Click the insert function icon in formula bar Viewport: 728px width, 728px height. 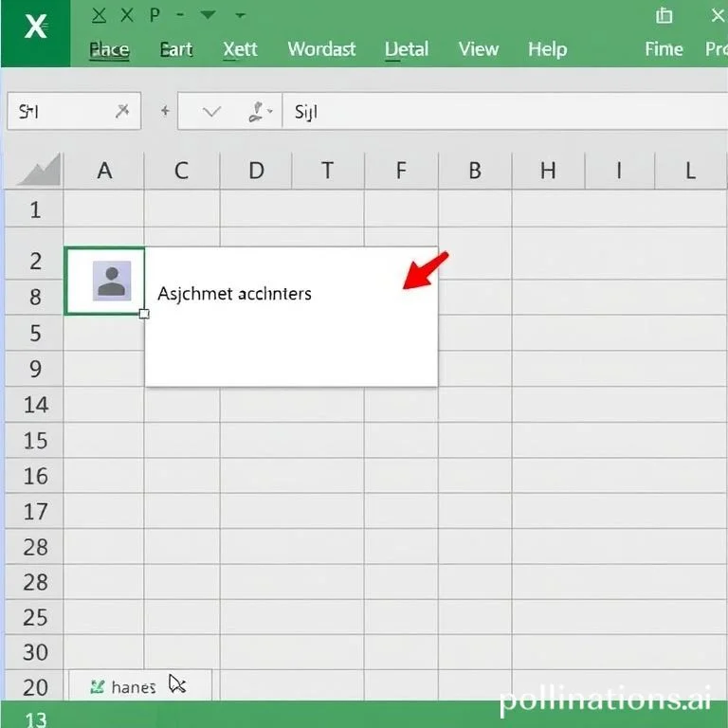click(x=259, y=112)
